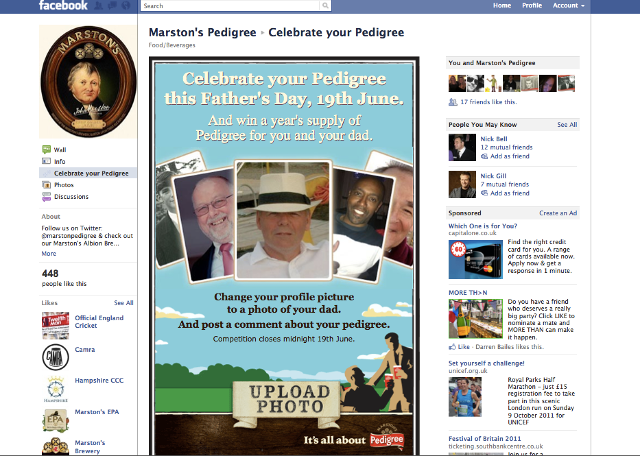Click Marston's Brewery logo icon
The image size is (640, 456).
click(x=56, y=446)
